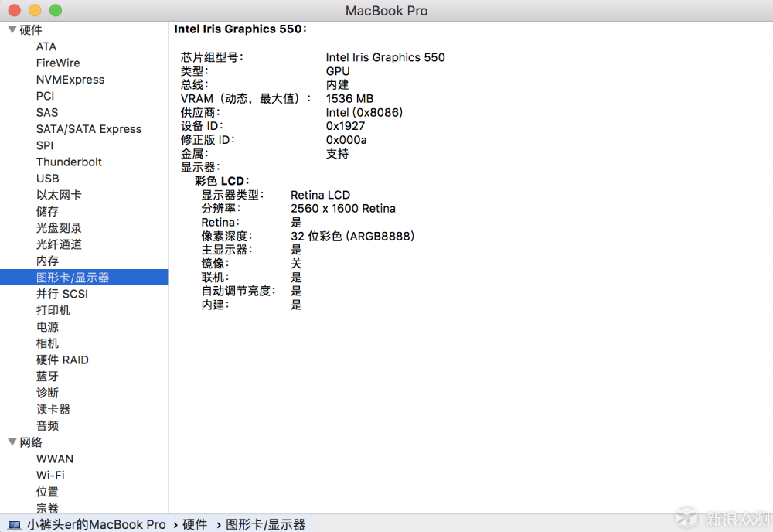Collapse the 网络 disclosure triangle
The width and height of the screenshot is (773, 532).
pyautogui.click(x=12, y=442)
